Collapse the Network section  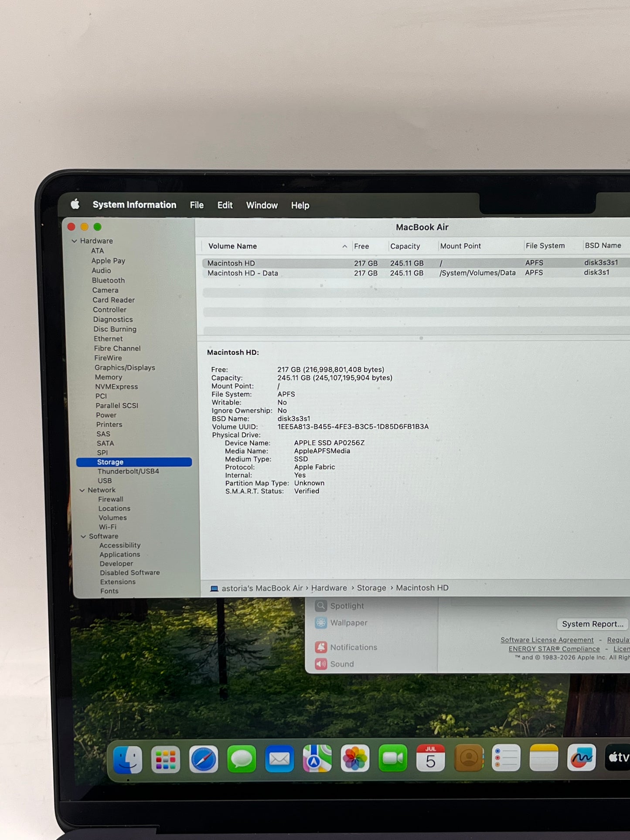click(82, 490)
